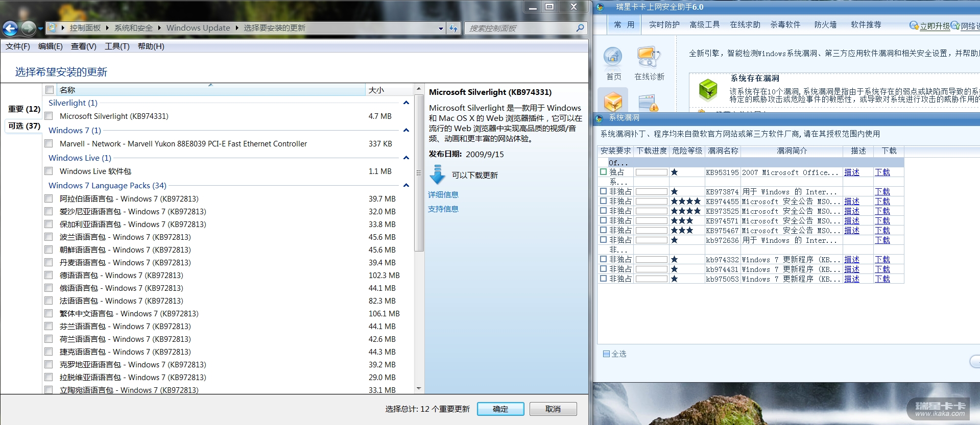This screenshot has width=980, height=425.
Task: Go back with the Windows Update back arrow
Action: pos(10,29)
